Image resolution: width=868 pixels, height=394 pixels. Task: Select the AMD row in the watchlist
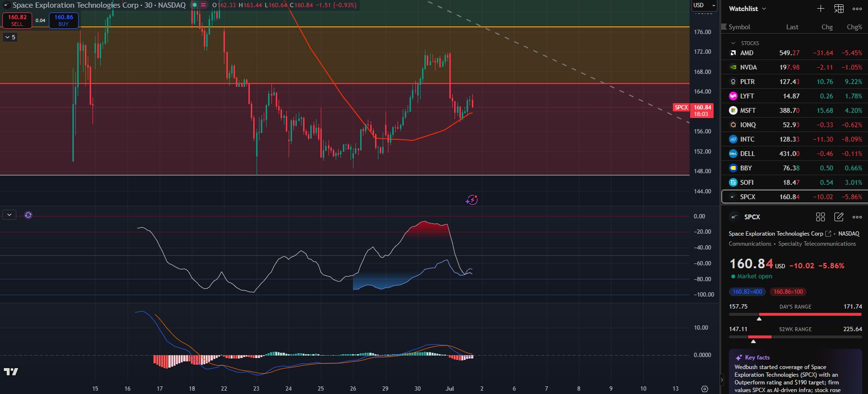(794, 53)
